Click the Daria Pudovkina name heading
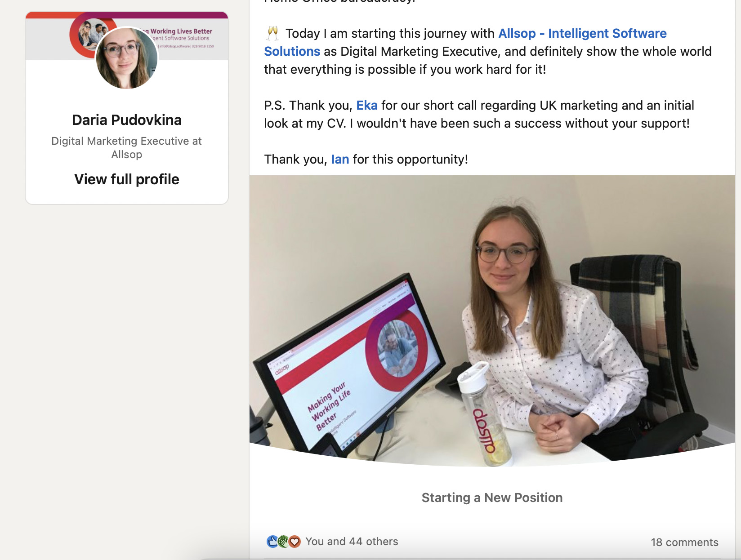Image resolution: width=741 pixels, height=560 pixels. 127,120
